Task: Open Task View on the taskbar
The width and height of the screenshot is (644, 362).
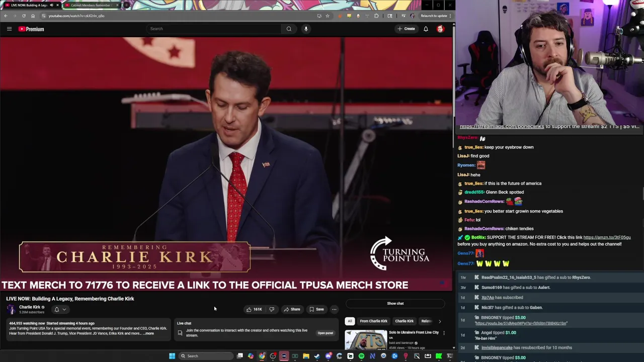Action: (x=240, y=356)
